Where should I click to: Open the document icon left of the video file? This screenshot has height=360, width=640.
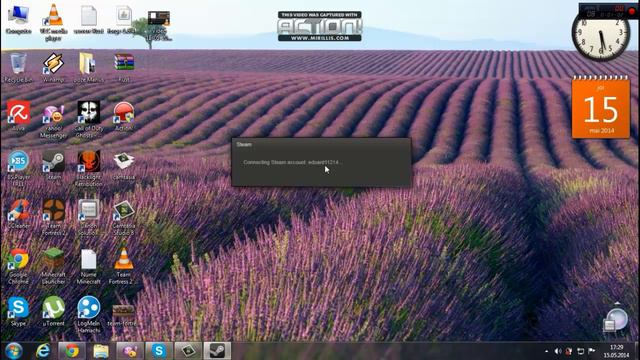coord(123,20)
